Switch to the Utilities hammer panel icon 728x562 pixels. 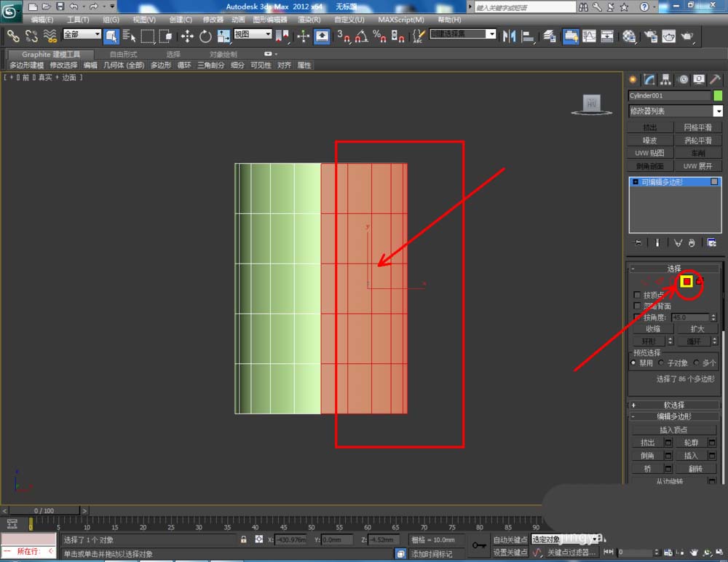pos(716,79)
